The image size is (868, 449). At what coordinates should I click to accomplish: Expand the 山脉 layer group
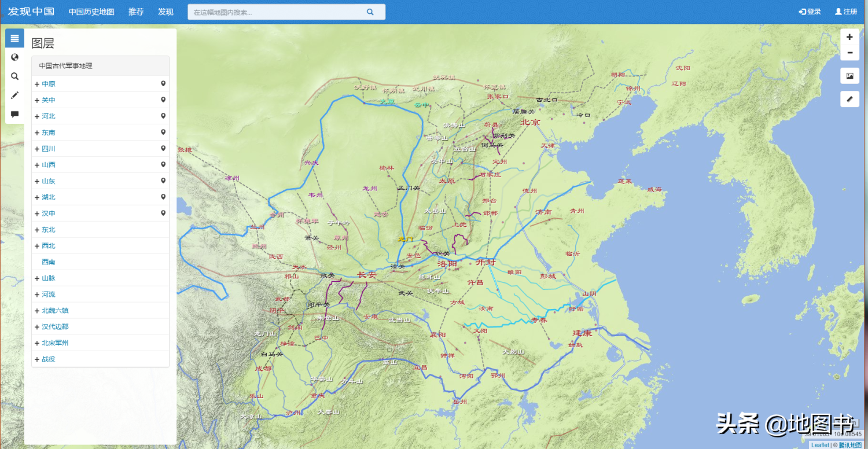(37, 278)
